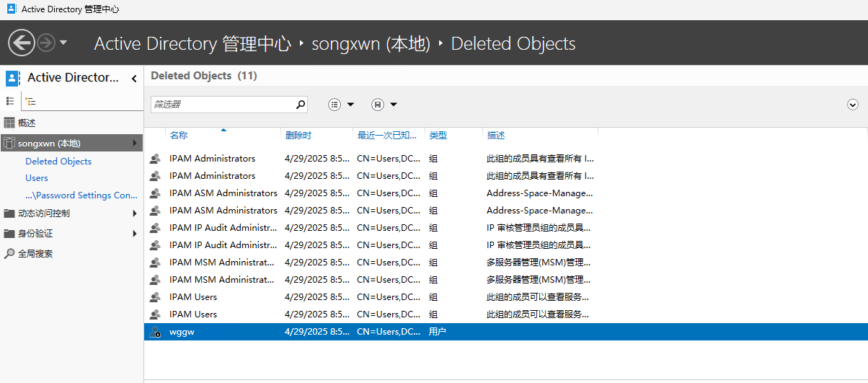Switch navigation pane to list view
This screenshot has height=383, width=868.
(x=10, y=102)
